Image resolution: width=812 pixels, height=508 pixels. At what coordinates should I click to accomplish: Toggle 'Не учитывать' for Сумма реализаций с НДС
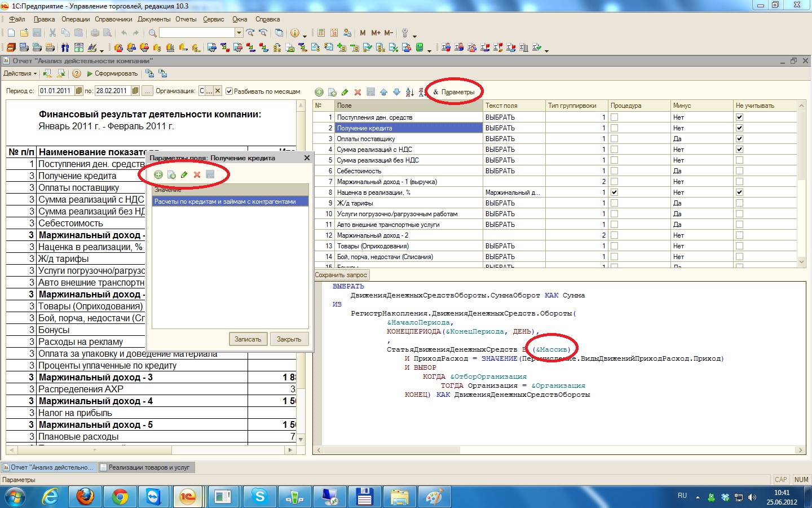click(739, 150)
